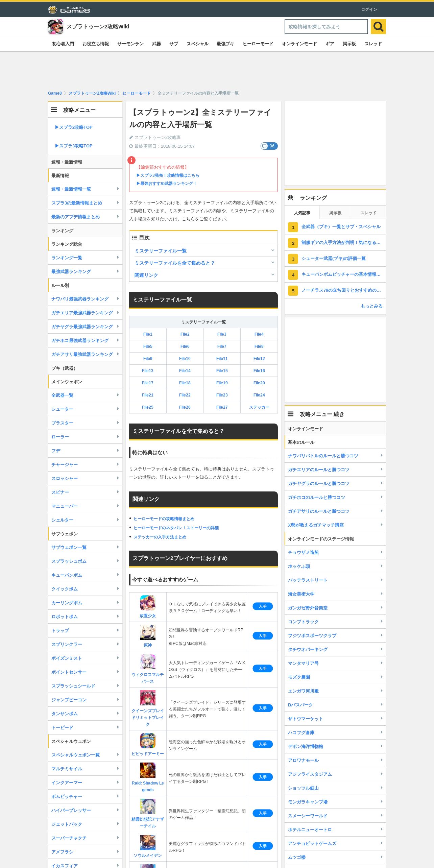Screen dimensions: 434x868
Task: Click the ヒーローモード breadcrumb link
Action: (x=137, y=93)
